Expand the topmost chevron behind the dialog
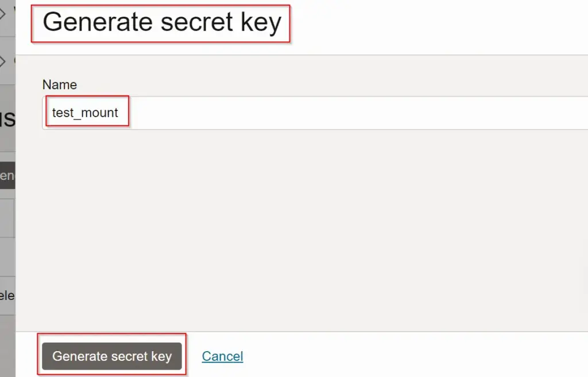The height and width of the screenshot is (377, 588). (3, 13)
